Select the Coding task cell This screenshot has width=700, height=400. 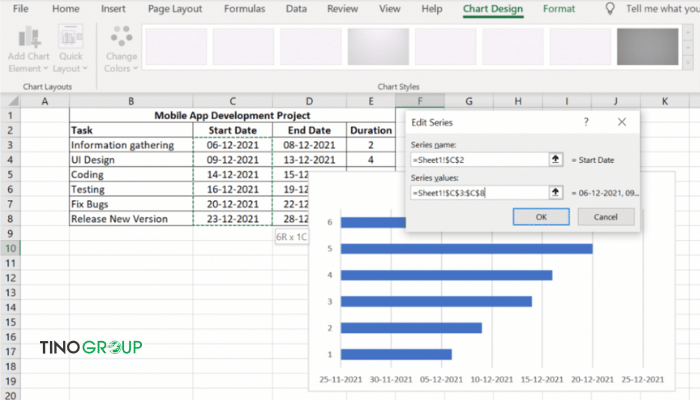click(131, 174)
